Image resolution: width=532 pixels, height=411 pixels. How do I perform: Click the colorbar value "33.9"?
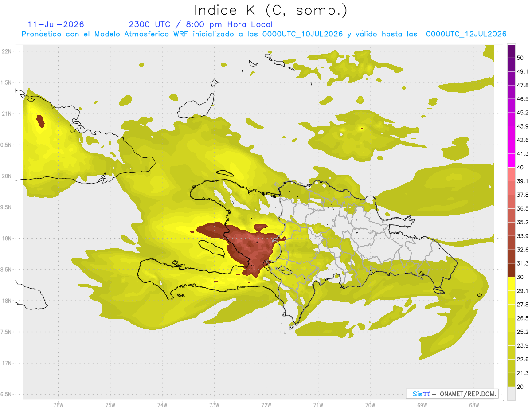coord(523,236)
